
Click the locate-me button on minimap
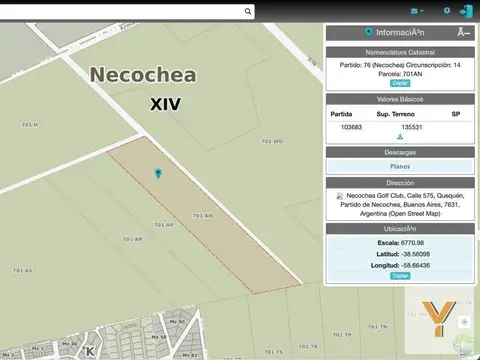click(464, 322)
